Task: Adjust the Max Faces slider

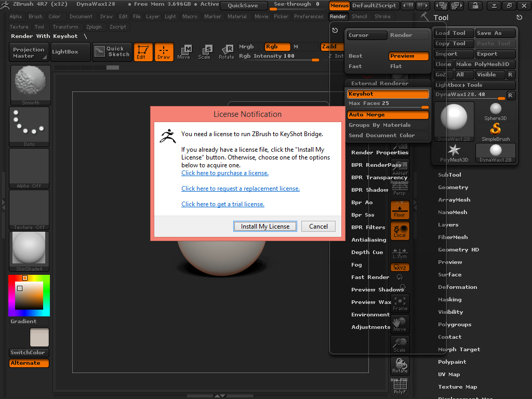Action: [x=388, y=104]
